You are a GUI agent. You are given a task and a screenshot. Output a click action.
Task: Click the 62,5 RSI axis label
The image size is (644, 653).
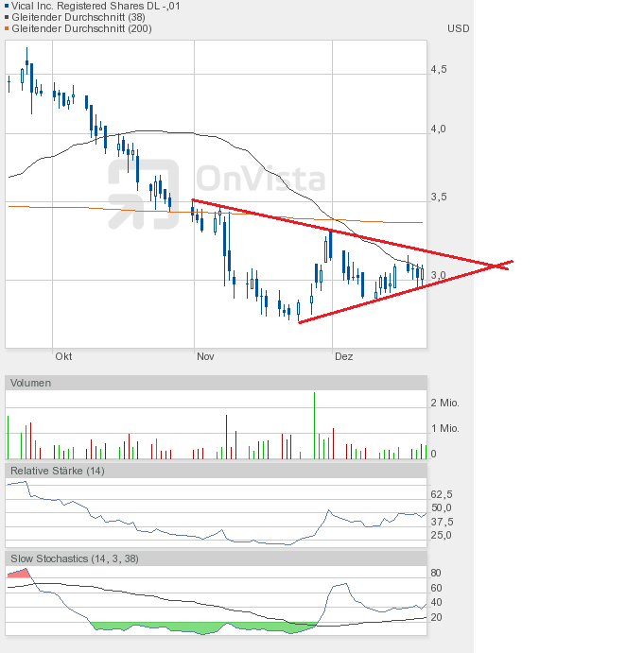[x=442, y=494]
